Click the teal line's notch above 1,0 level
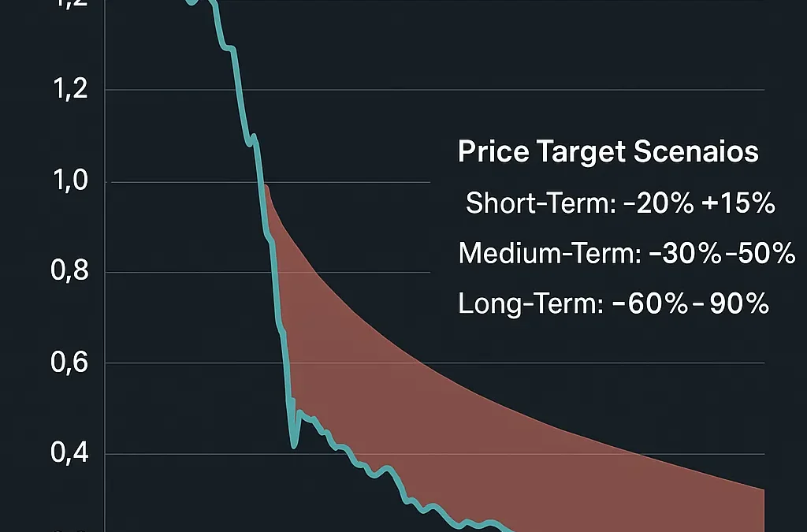Image resolution: width=807 pixels, height=532 pixels. click(x=252, y=142)
